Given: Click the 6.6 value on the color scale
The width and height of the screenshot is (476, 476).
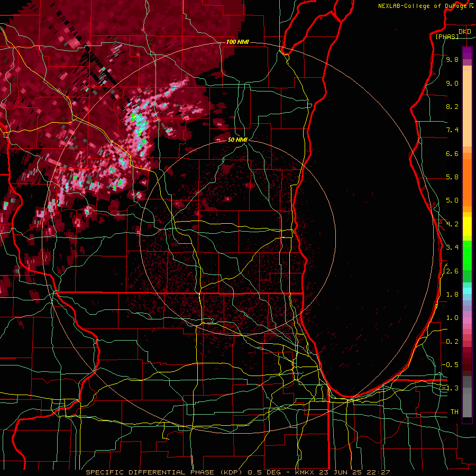Looking at the screenshot, I should tap(452, 153).
